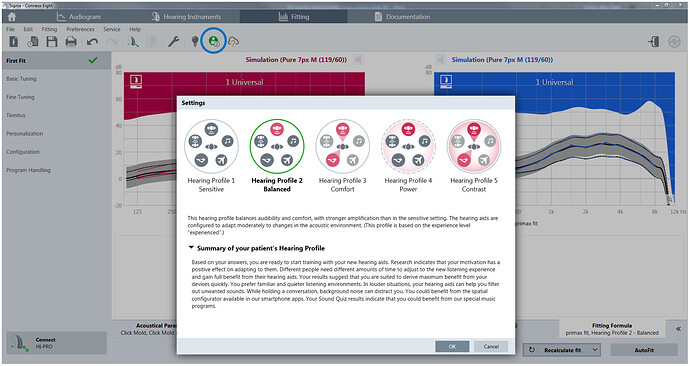690x366 pixels.
Task: Click the Undo arrow toolbar icon
Action: tap(92, 42)
